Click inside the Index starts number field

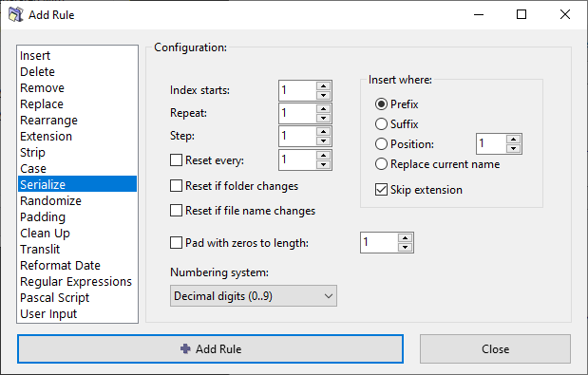[x=297, y=90]
